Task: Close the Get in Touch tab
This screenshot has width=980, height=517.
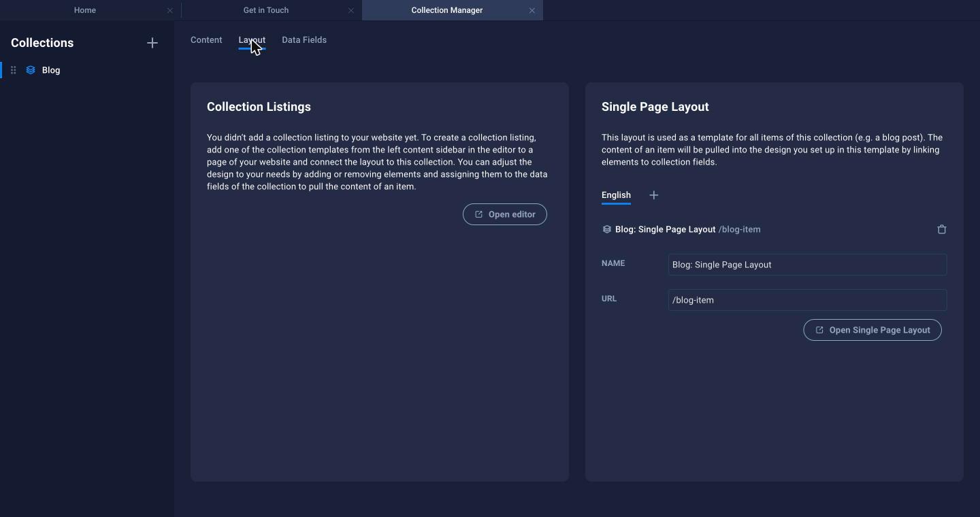Action: [351, 10]
